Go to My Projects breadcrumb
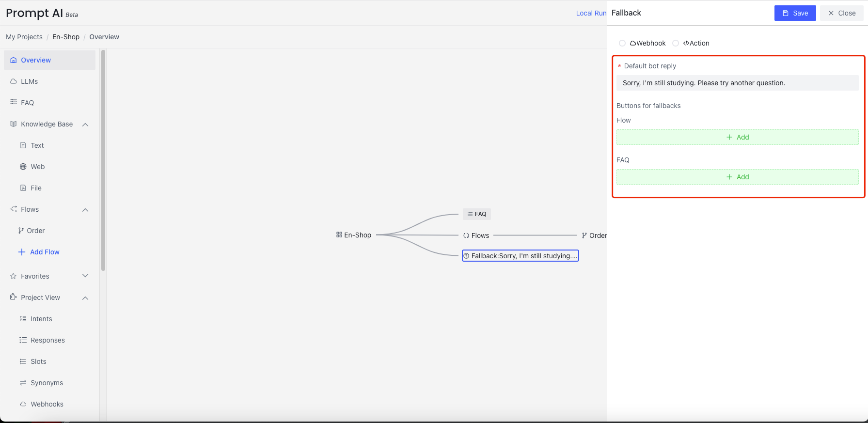This screenshot has width=868, height=423. [24, 37]
